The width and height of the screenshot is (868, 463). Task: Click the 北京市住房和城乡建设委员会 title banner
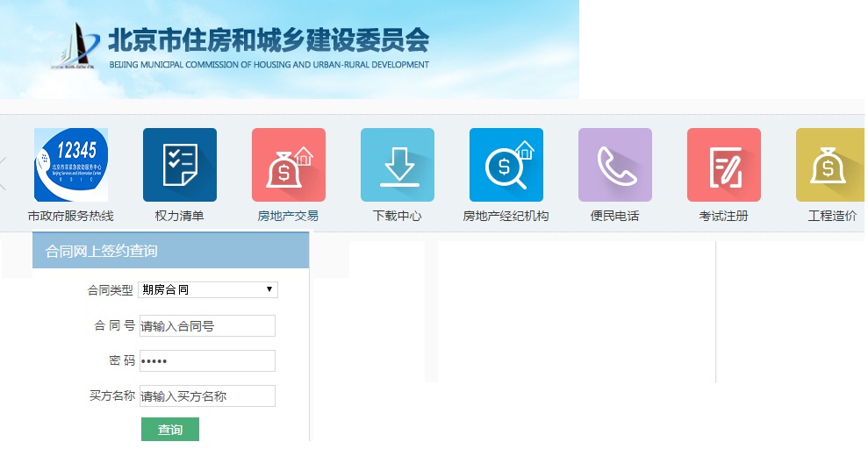(268, 41)
